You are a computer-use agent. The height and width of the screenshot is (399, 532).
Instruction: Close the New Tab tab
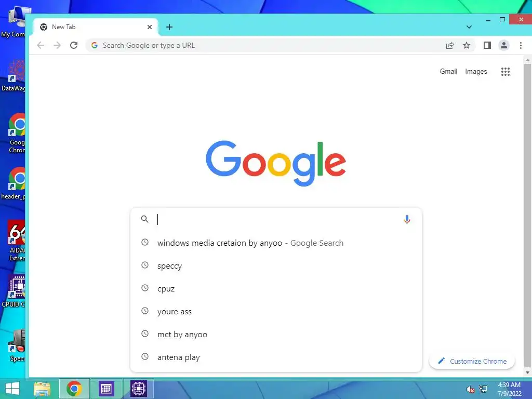[x=150, y=27]
